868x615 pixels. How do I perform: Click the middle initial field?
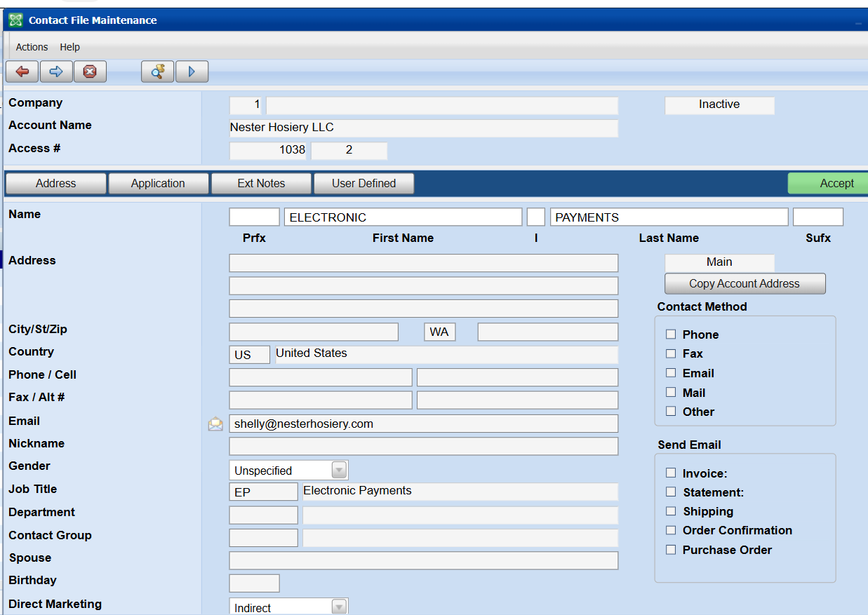(535, 217)
